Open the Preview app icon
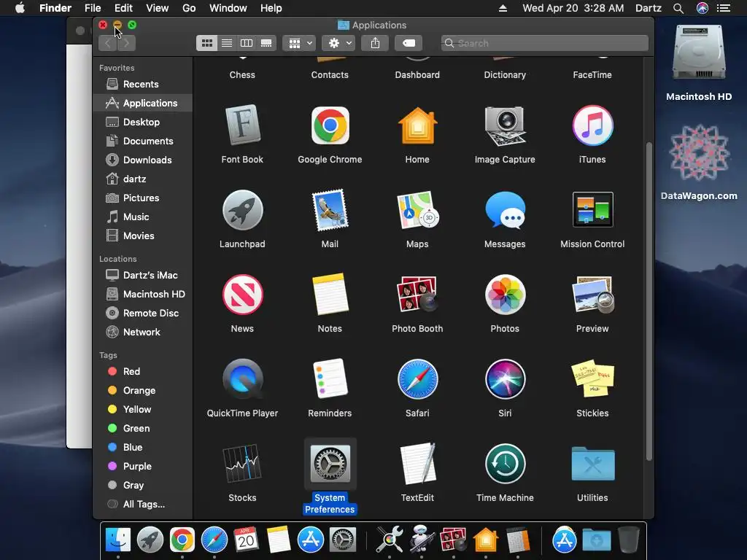 [x=592, y=295]
